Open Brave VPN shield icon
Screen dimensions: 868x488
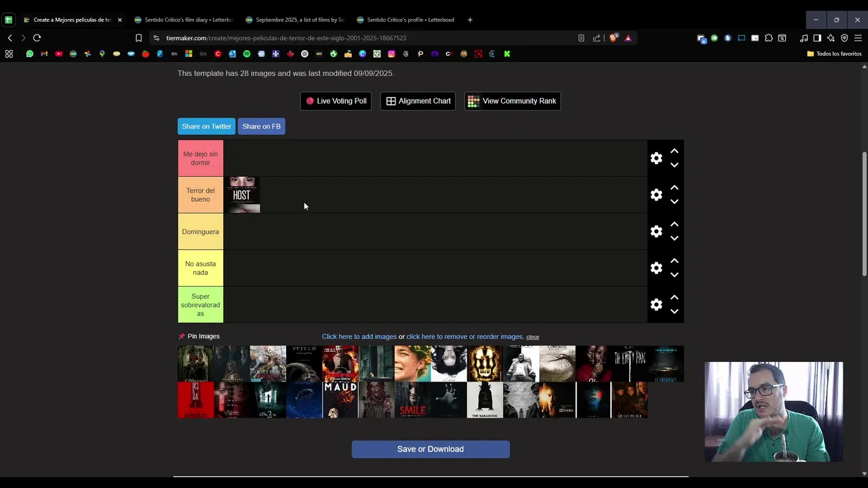coord(844,38)
